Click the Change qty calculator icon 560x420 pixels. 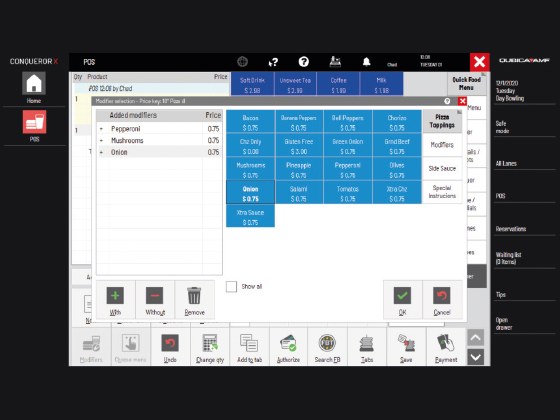(210, 343)
